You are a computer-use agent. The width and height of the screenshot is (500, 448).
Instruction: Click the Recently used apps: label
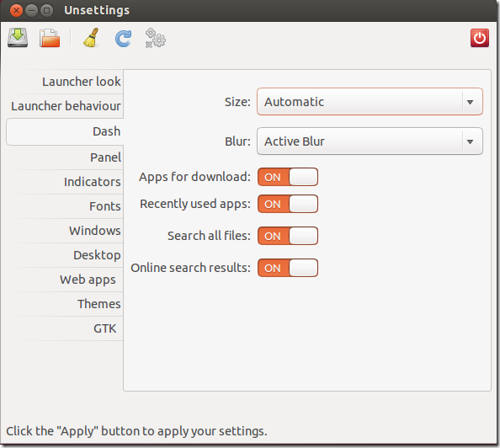[195, 204]
